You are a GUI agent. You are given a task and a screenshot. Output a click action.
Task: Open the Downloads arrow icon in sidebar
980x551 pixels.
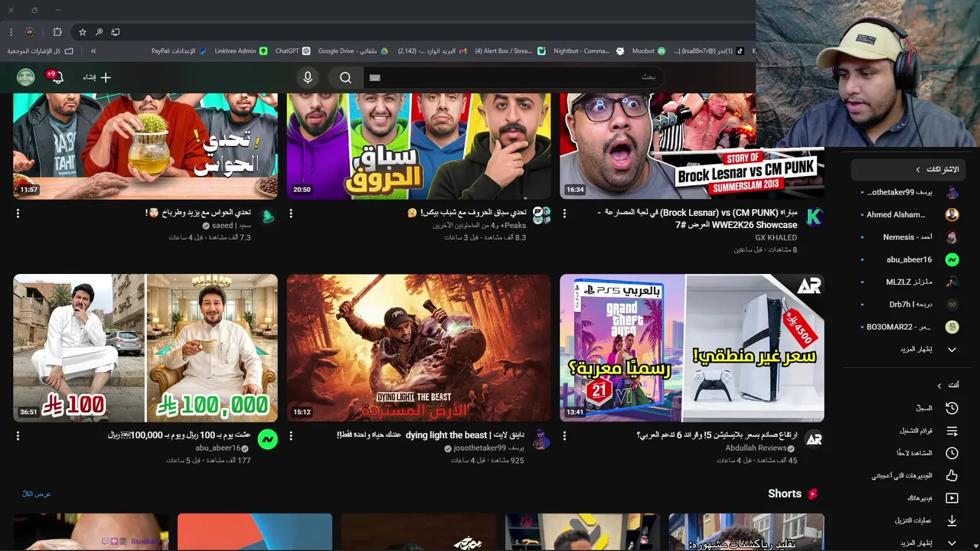[x=952, y=520]
